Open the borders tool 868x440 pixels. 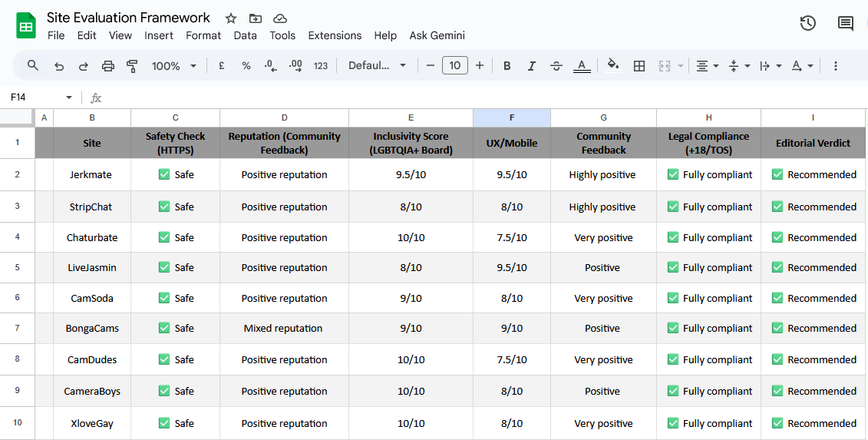point(639,66)
